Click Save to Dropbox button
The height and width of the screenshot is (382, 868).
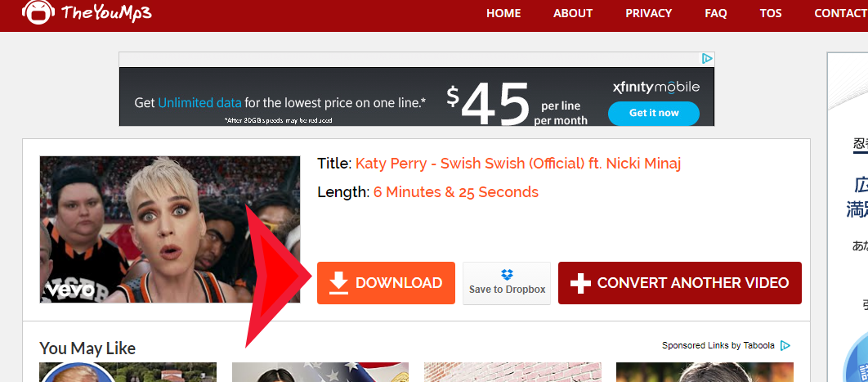(507, 283)
